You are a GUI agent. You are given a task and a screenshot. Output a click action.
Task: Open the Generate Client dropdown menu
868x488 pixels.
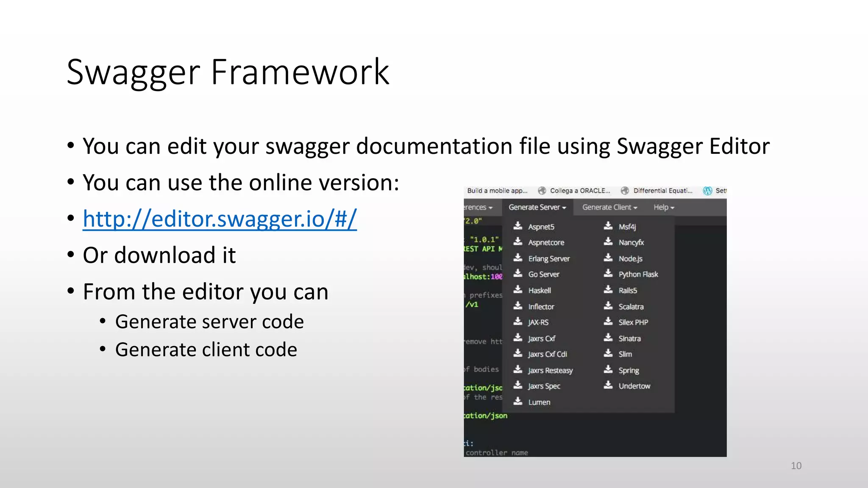(609, 207)
